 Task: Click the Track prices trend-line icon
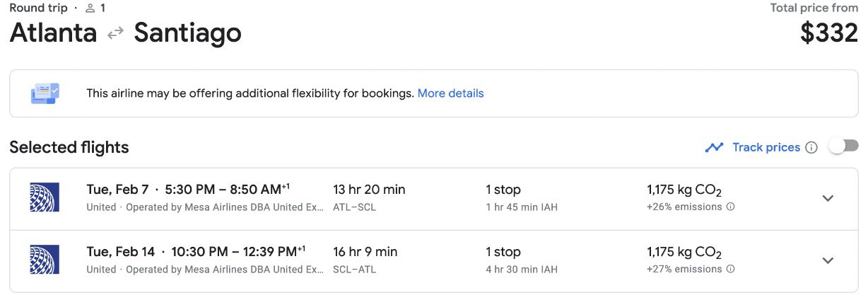pyautogui.click(x=714, y=147)
